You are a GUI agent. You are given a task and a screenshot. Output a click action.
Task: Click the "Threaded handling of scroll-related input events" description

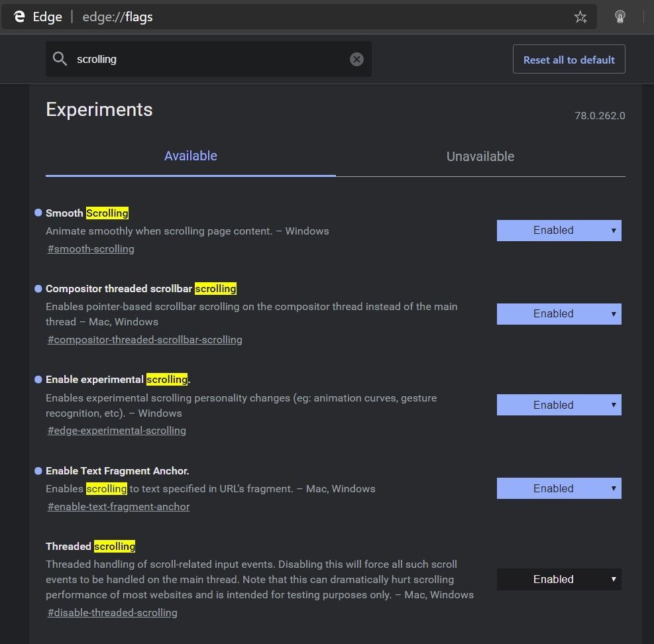point(260,579)
